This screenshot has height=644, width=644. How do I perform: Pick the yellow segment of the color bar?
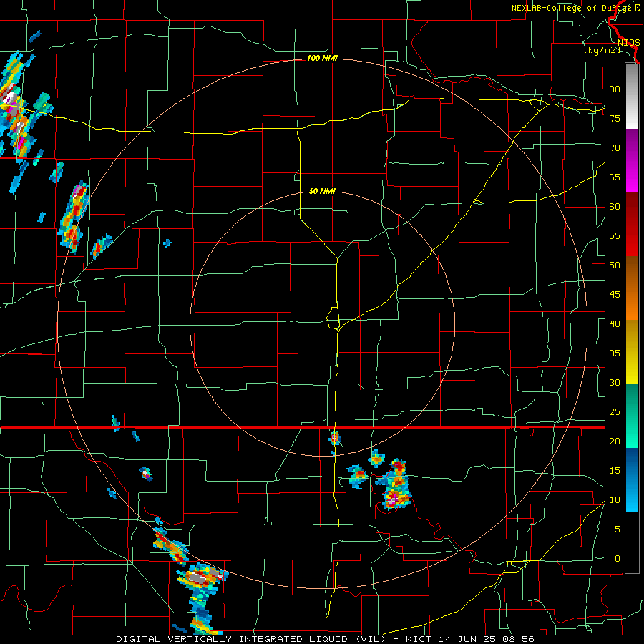pos(632,352)
